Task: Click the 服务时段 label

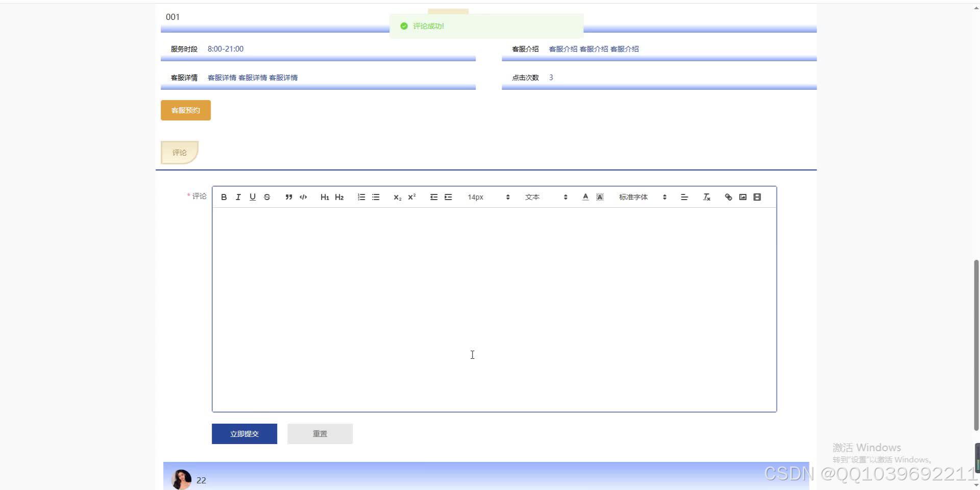Action: point(184,49)
